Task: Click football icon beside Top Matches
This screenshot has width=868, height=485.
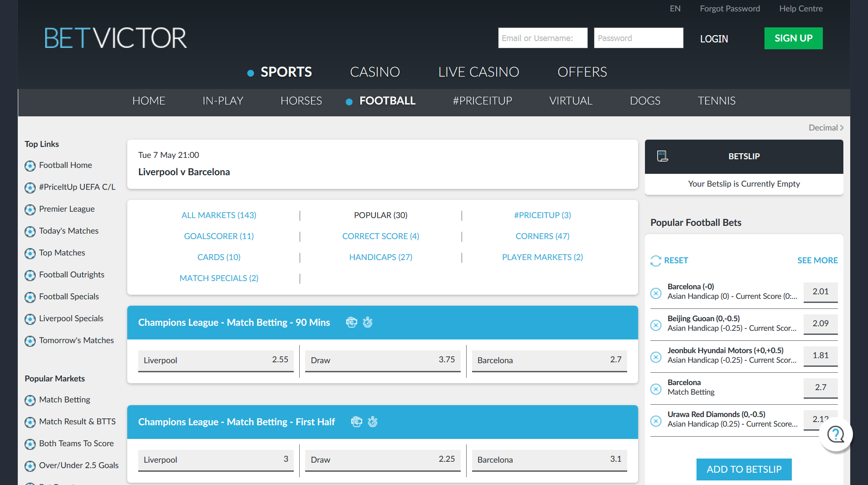Action: pos(30,253)
